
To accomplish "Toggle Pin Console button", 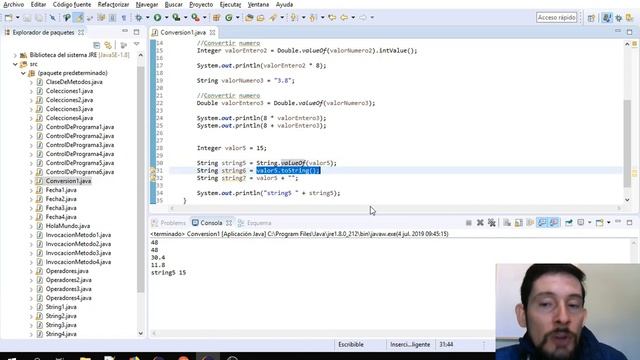I will click(569, 222).
